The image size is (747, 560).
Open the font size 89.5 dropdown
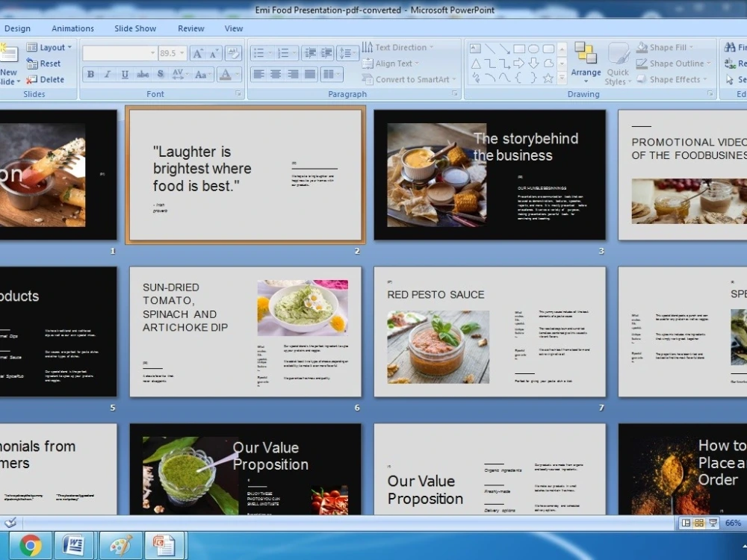[182, 53]
